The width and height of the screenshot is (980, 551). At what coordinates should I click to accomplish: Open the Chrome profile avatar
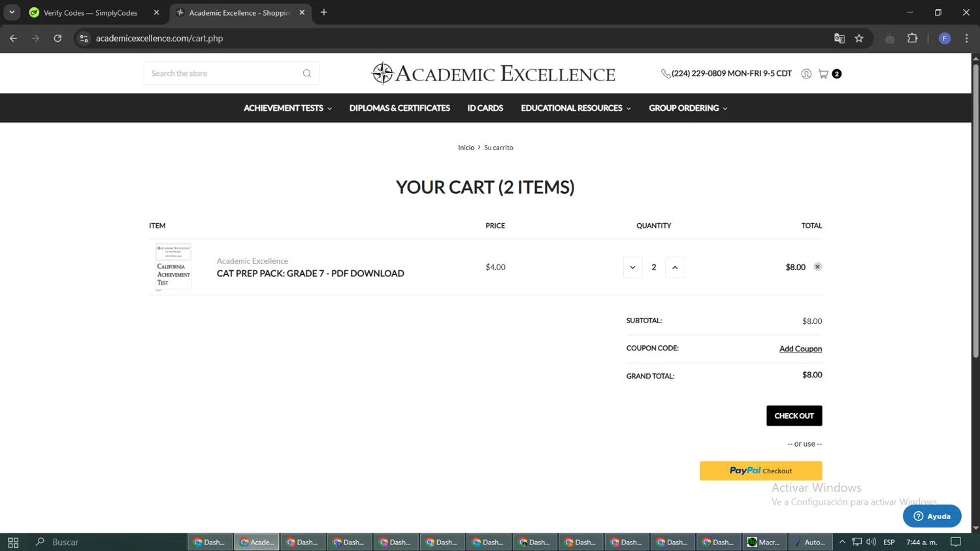[x=945, y=39]
